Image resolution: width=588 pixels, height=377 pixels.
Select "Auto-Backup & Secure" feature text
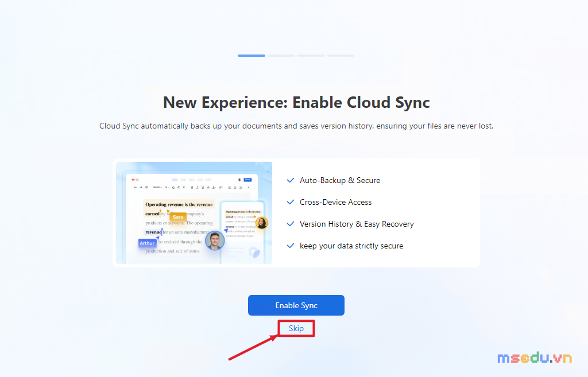pos(340,180)
